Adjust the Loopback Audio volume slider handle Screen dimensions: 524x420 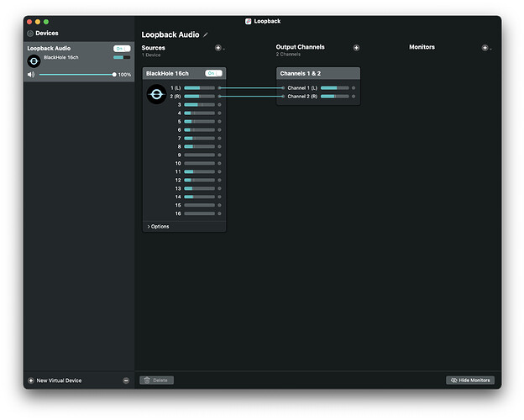point(114,75)
